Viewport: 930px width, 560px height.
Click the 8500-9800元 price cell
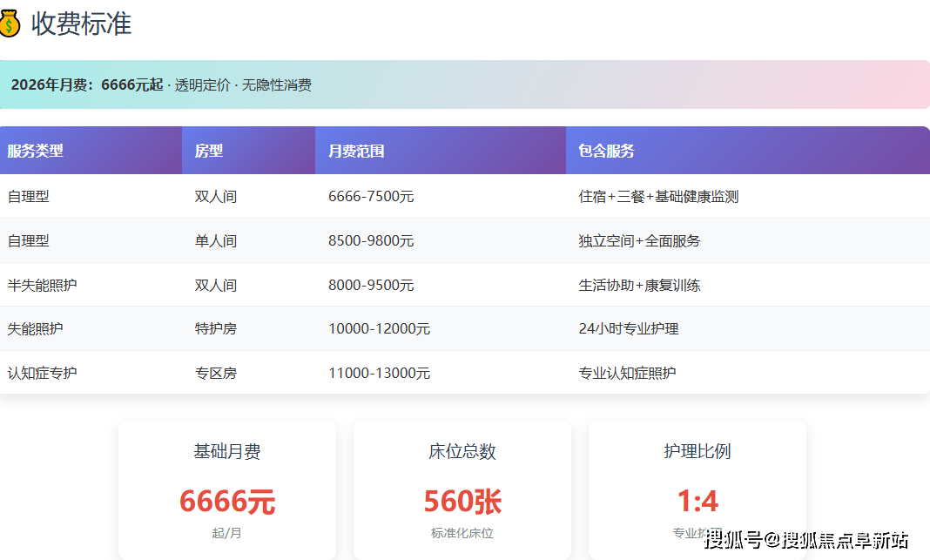(x=371, y=241)
